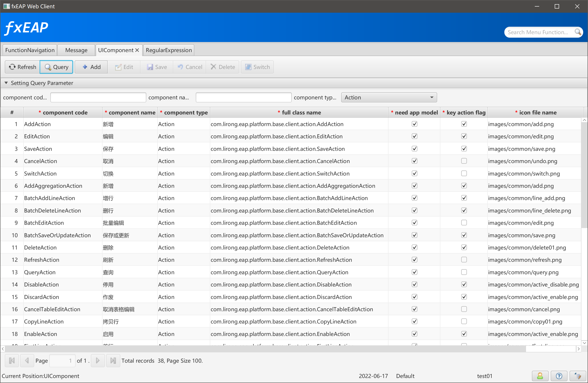Click the vertical scrollbar down arrow
588x383 pixels.
pyautogui.click(x=584, y=343)
